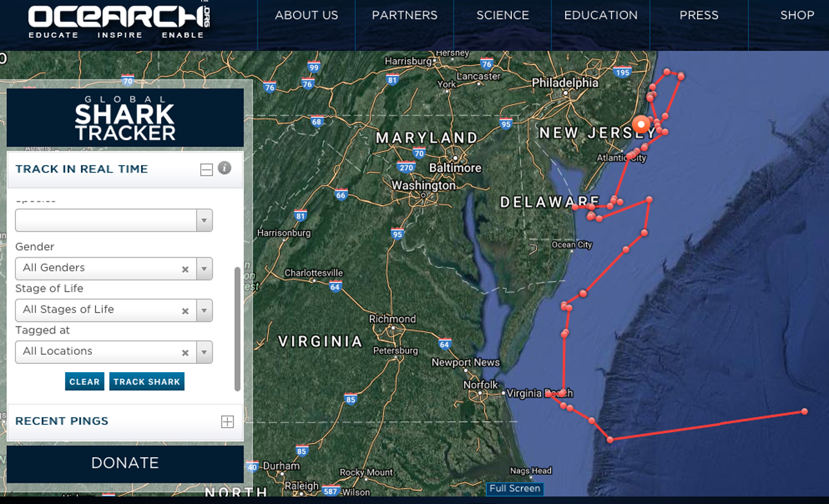The image size is (829, 504).
Task: Clear the All Locations selection x icon
Action: [x=185, y=353]
